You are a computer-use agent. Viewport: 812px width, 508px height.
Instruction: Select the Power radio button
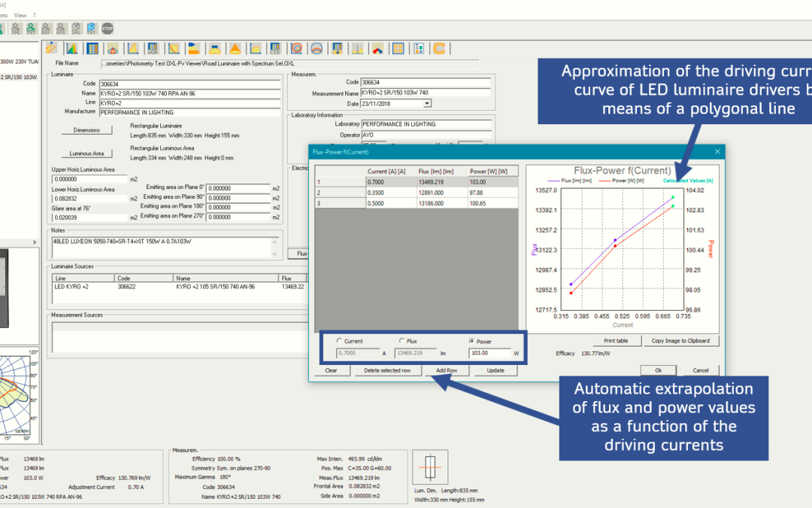click(x=471, y=341)
